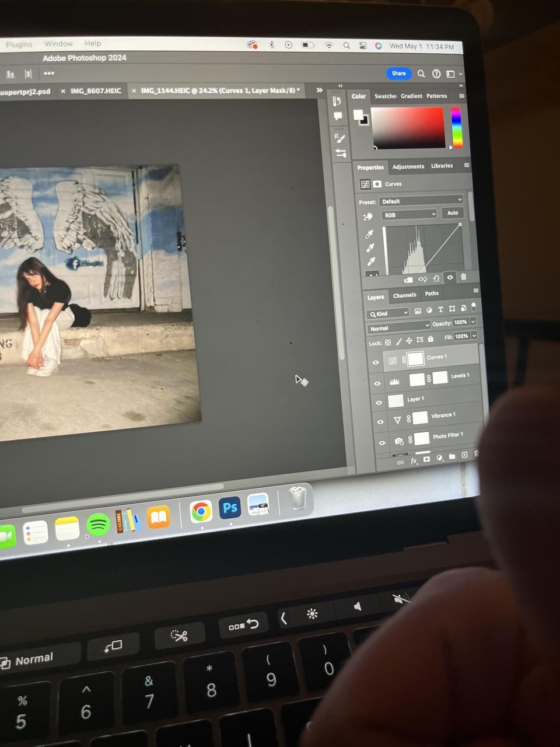The height and width of the screenshot is (747, 560).
Task: Open the RGB channel dropdown
Action: pyautogui.click(x=409, y=215)
